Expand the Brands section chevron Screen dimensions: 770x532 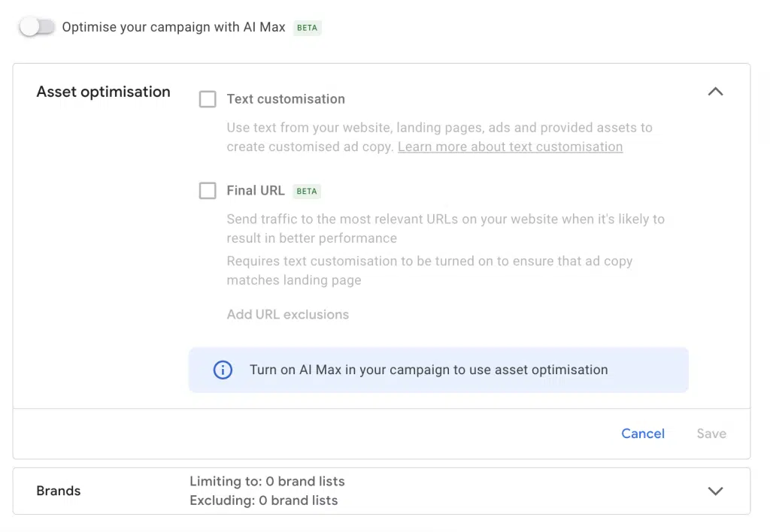[x=716, y=491]
